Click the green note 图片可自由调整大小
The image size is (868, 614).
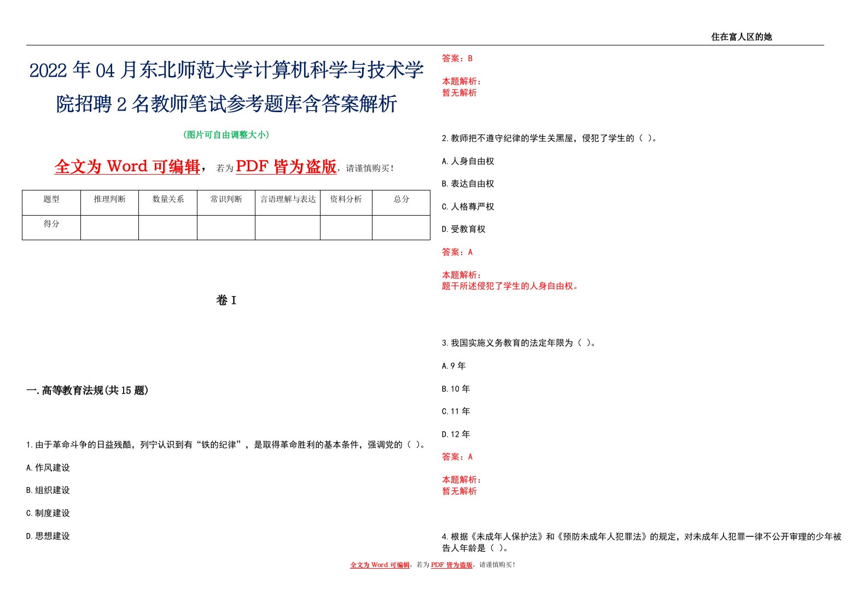click(x=226, y=135)
